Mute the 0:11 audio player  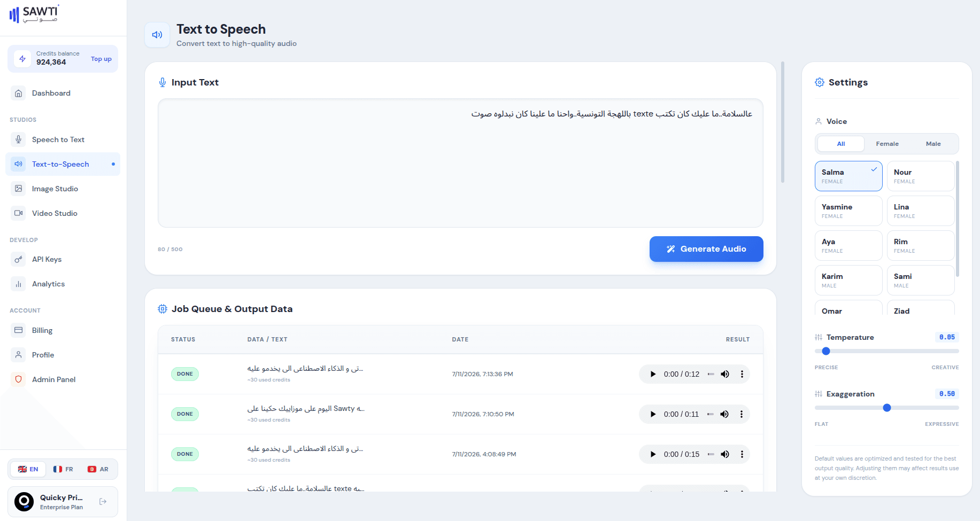[x=724, y=414]
